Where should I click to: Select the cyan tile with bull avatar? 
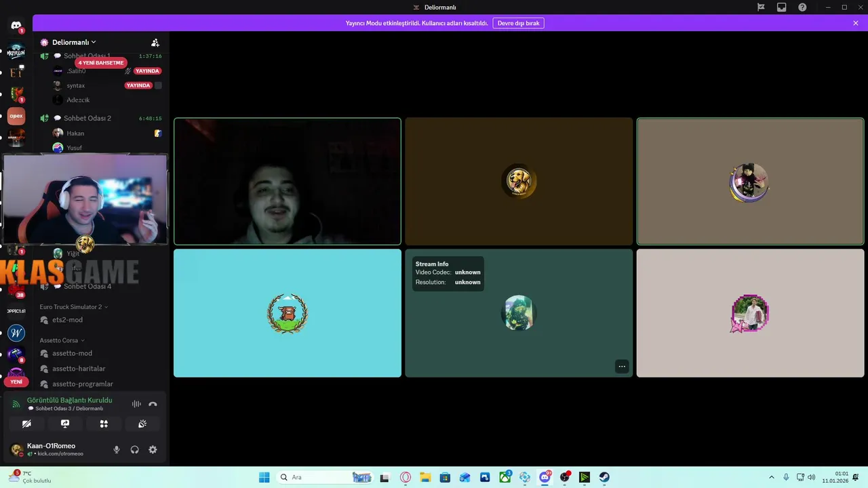(x=288, y=313)
